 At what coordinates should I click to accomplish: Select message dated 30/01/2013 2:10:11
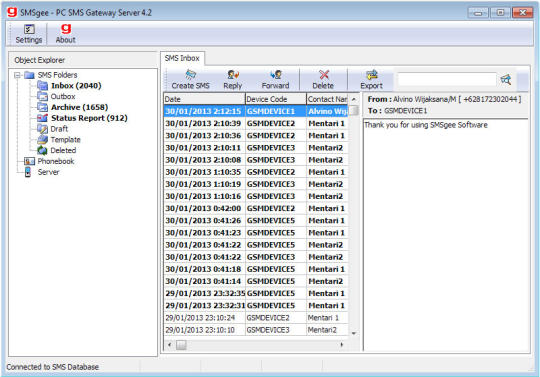point(256,148)
